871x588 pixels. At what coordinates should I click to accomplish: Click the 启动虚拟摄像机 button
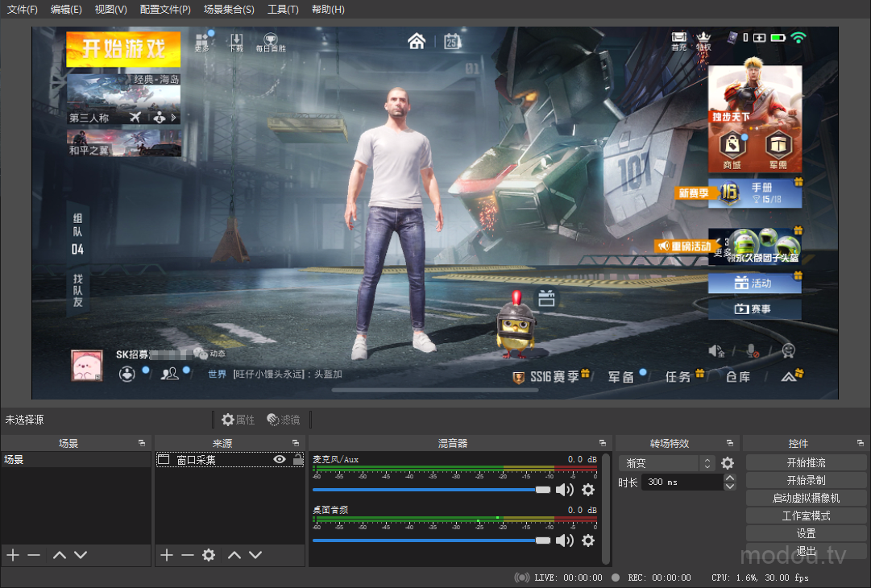(x=806, y=499)
